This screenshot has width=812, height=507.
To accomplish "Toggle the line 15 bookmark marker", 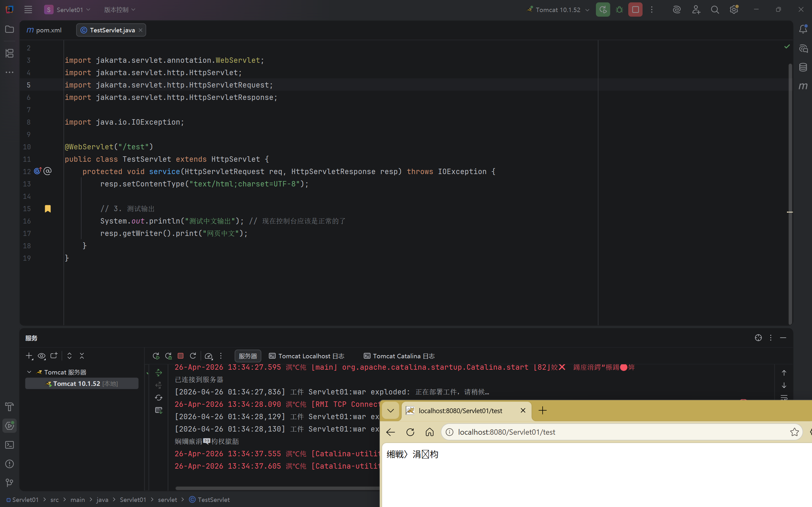I will (x=48, y=209).
